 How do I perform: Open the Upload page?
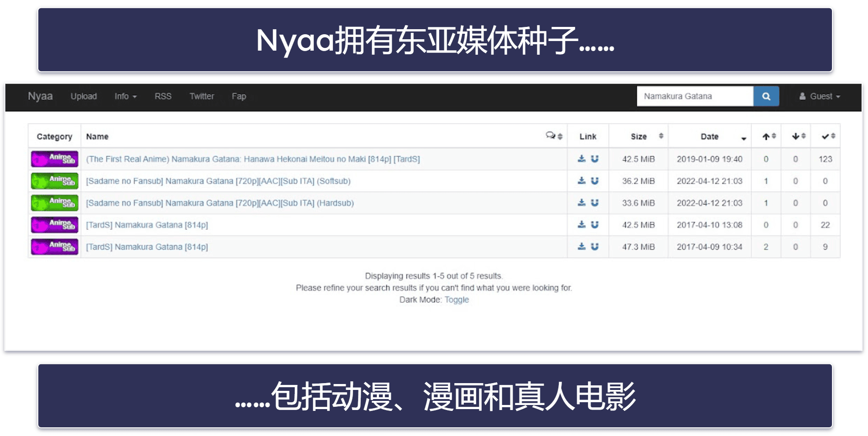pyautogui.click(x=84, y=96)
